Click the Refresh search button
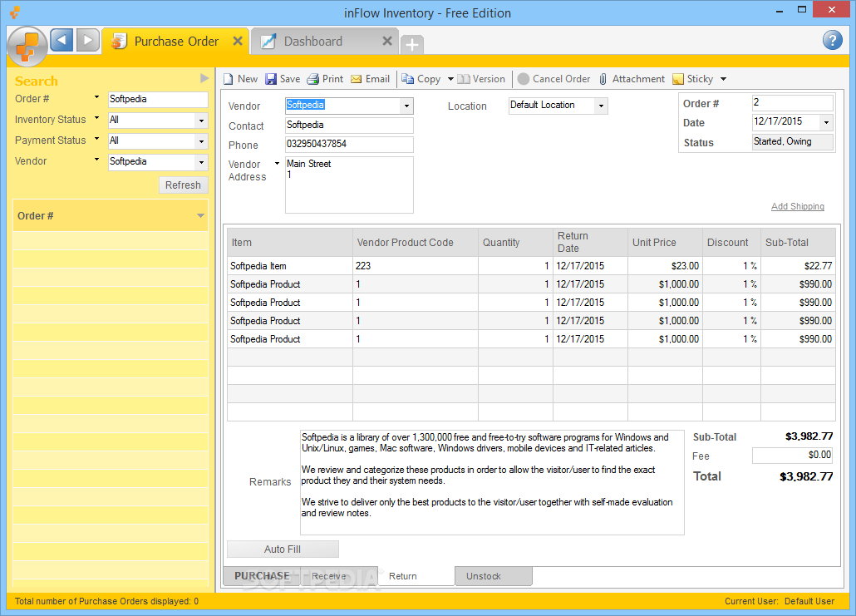This screenshot has width=856, height=616. [184, 185]
